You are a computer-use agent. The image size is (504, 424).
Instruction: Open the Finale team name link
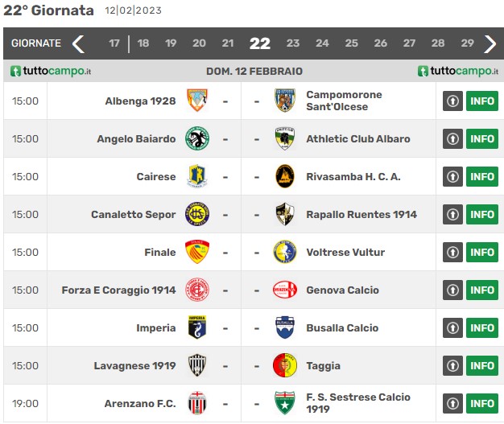click(160, 252)
